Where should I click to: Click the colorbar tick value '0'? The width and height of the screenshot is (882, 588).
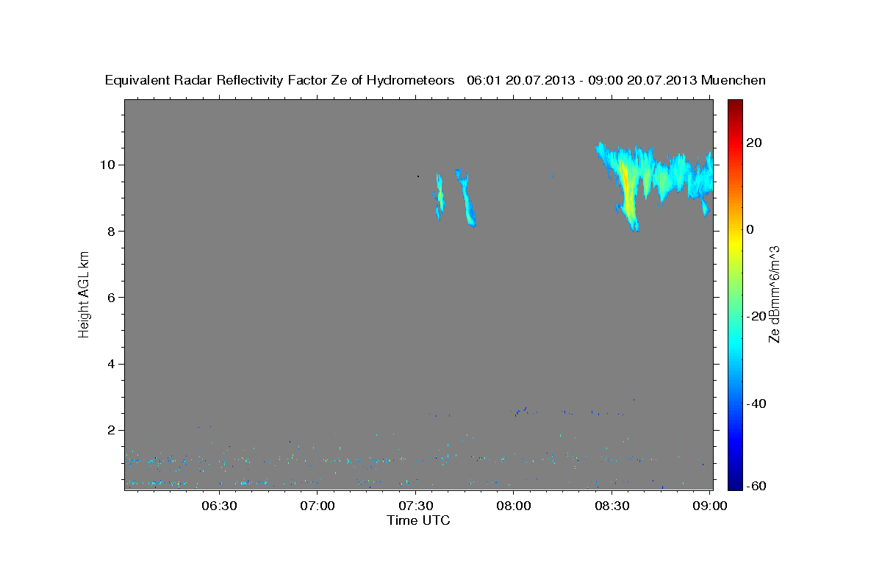[750, 229]
